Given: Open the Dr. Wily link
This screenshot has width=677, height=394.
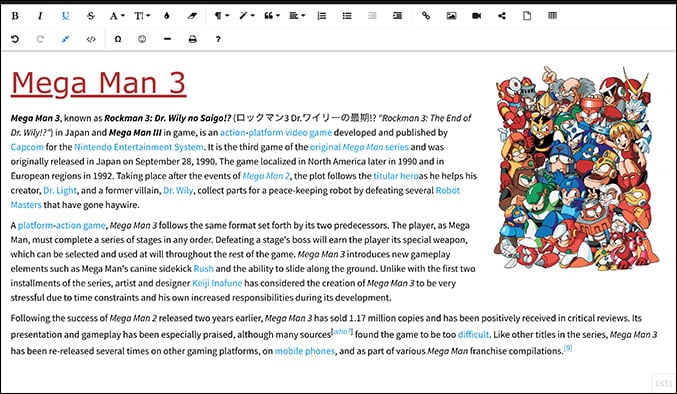Looking at the screenshot, I should point(178,190).
